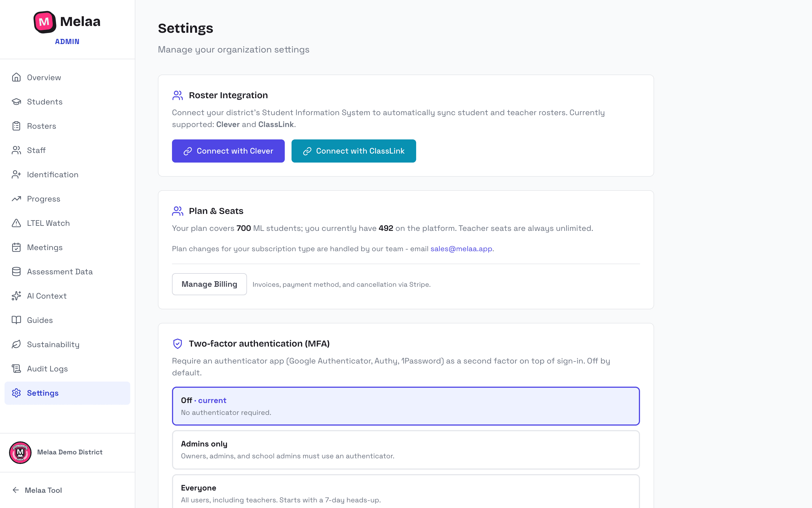
Task: Go to AI Context
Action: coord(67,296)
